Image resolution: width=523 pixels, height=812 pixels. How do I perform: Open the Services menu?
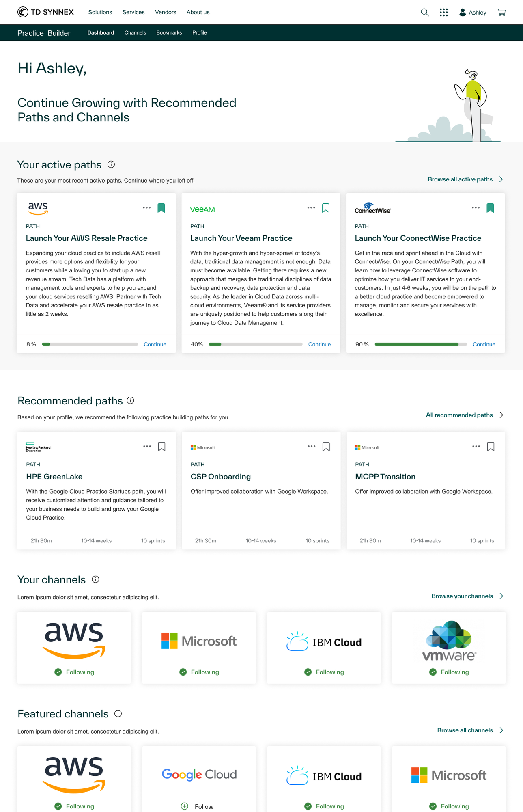pos(133,12)
